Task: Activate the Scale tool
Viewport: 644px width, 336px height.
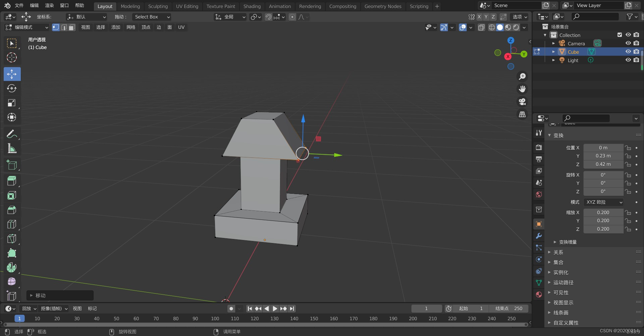Action: (x=12, y=103)
